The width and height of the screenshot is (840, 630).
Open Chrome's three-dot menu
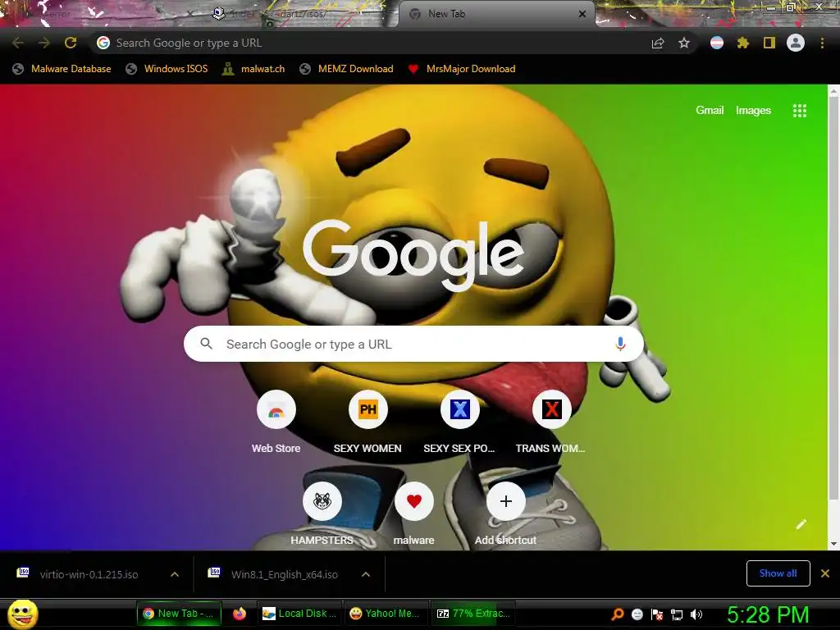[x=822, y=43]
